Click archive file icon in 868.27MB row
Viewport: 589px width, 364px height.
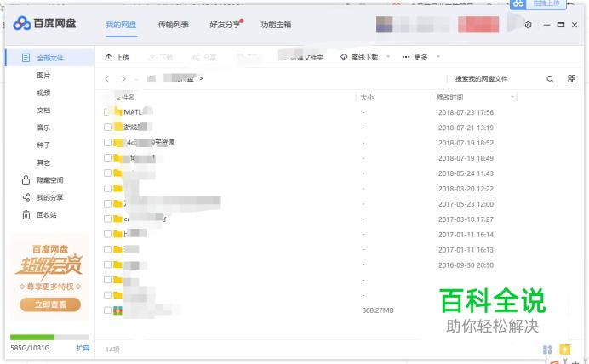pos(118,310)
